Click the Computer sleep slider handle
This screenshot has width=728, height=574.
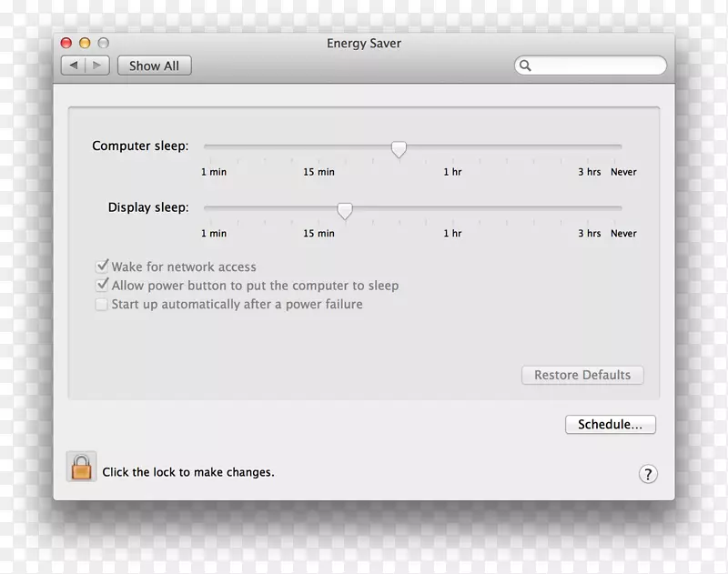point(399,149)
